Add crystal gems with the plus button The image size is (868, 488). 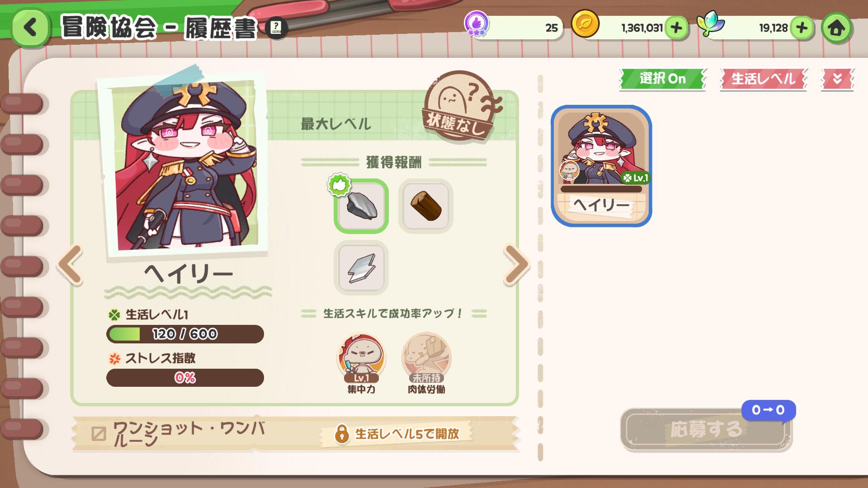point(802,28)
